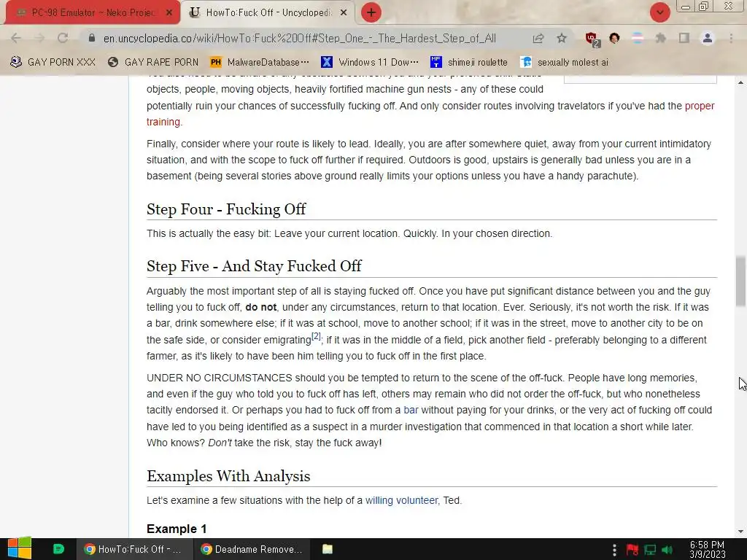
Task: Open File Explorer from taskbar
Action: pos(328,549)
